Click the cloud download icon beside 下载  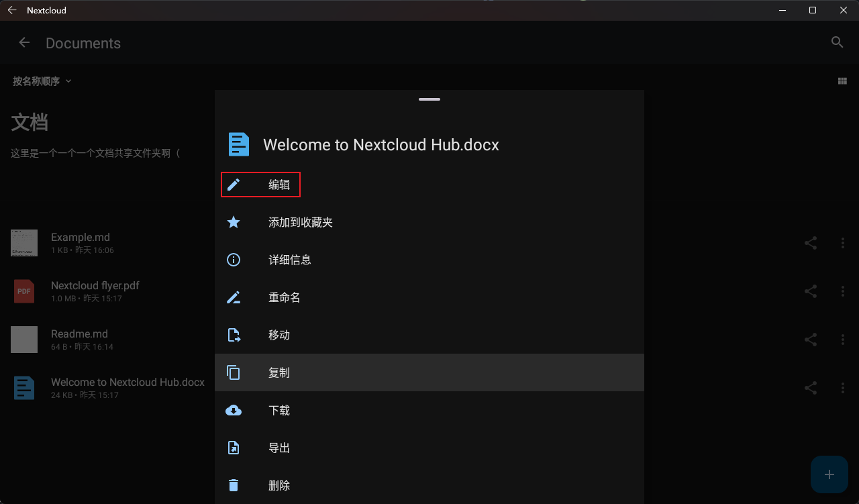[234, 410]
